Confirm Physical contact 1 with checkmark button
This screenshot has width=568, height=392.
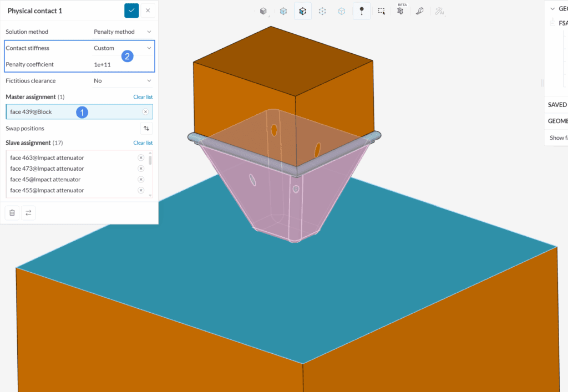tap(131, 11)
